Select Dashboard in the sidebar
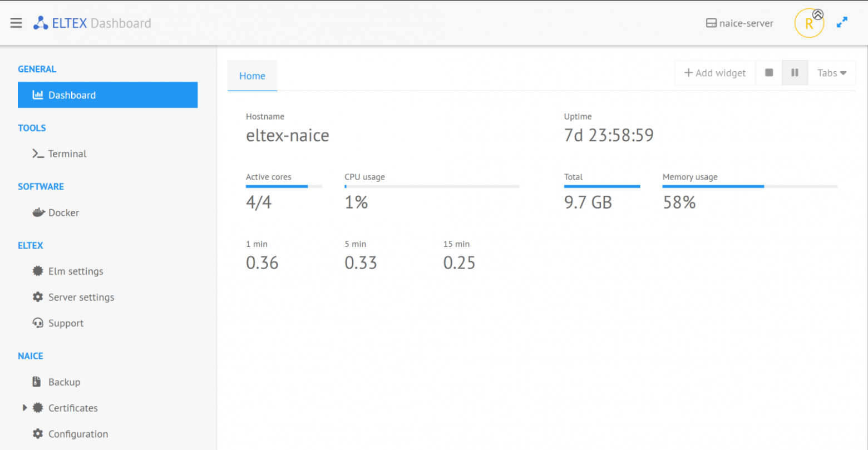 (108, 95)
